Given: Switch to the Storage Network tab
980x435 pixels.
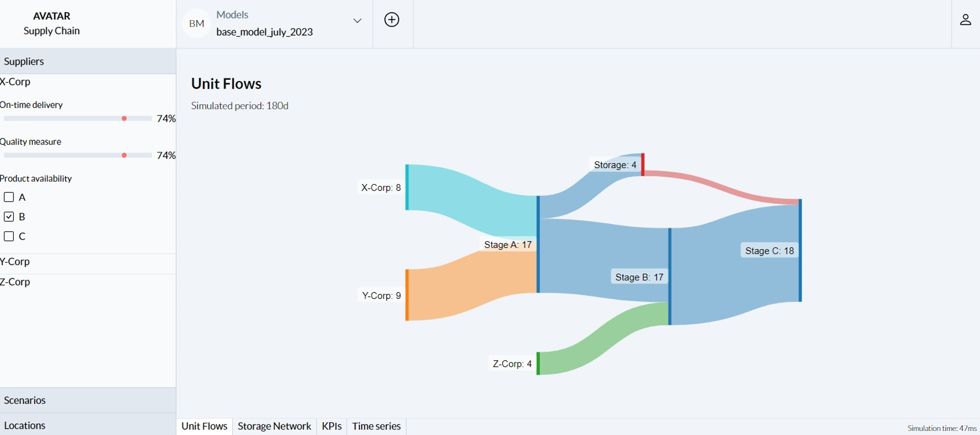Looking at the screenshot, I should click(x=274, y=426).
